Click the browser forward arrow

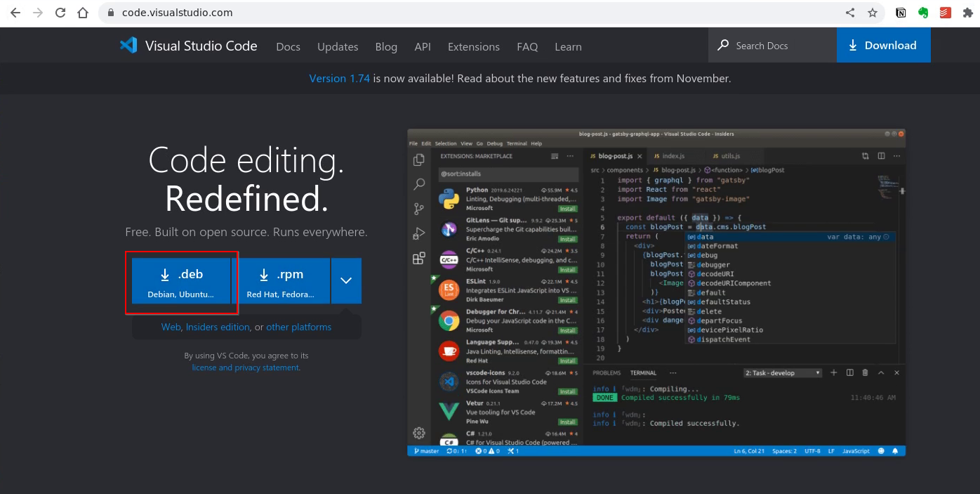pyautogui.click(x=37, y=13)
